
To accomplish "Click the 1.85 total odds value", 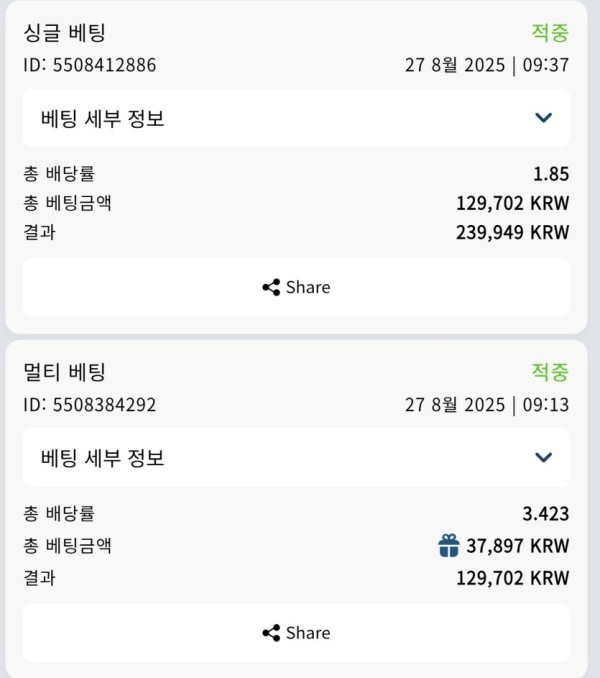I will pos(551,174).
